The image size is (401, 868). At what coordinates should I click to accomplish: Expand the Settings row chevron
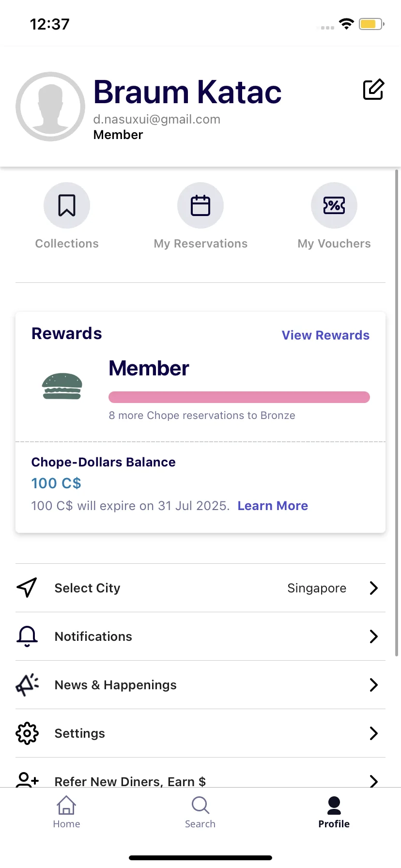(x=373, y=733)
